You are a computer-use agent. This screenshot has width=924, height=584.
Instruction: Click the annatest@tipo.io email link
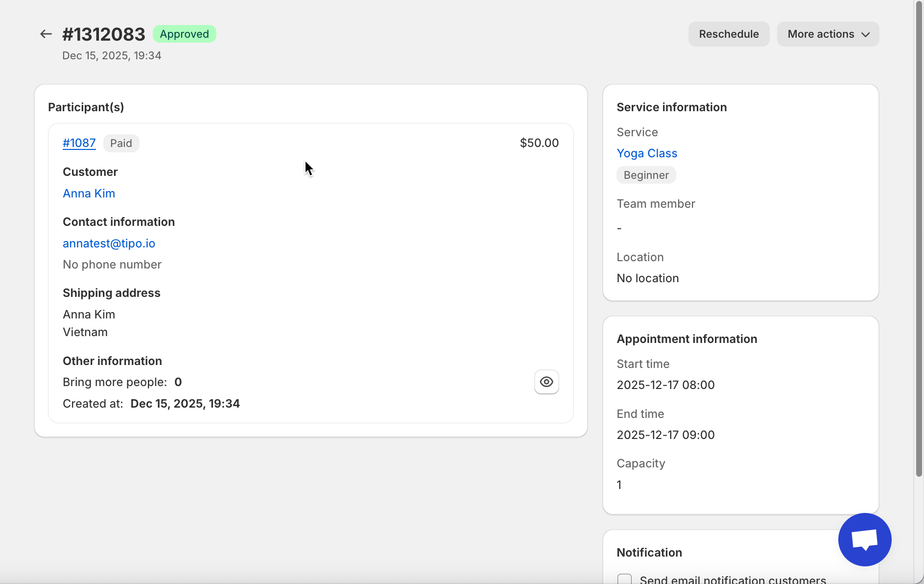[109, 243]
